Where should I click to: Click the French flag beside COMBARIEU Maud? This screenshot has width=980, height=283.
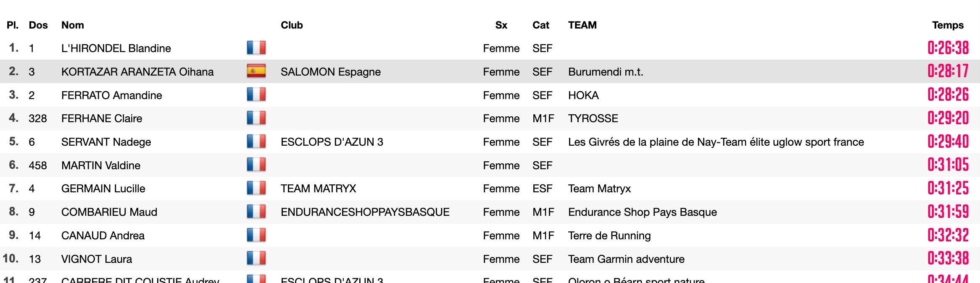[256, 212]
